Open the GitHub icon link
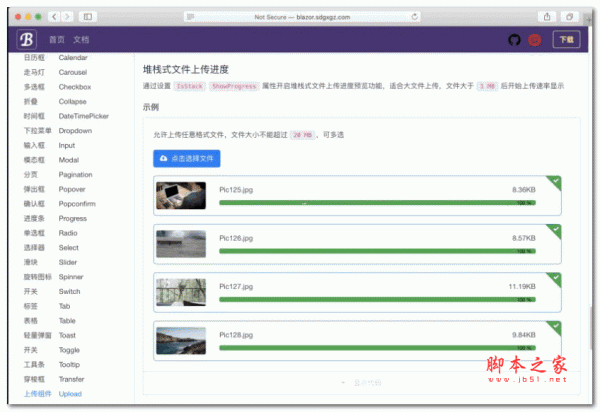The height and width of the screenshot is (412, 600). 514,39
